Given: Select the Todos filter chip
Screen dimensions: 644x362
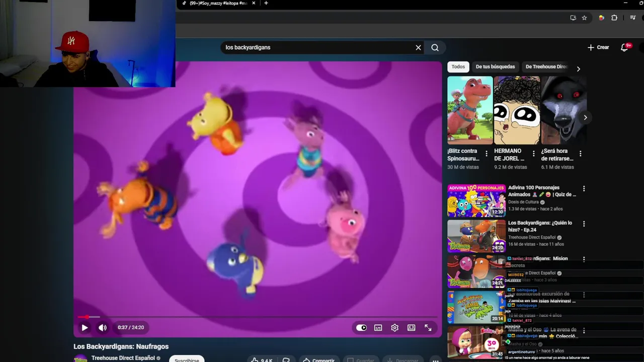Looking at the screenshot, I should click(458, 67).
